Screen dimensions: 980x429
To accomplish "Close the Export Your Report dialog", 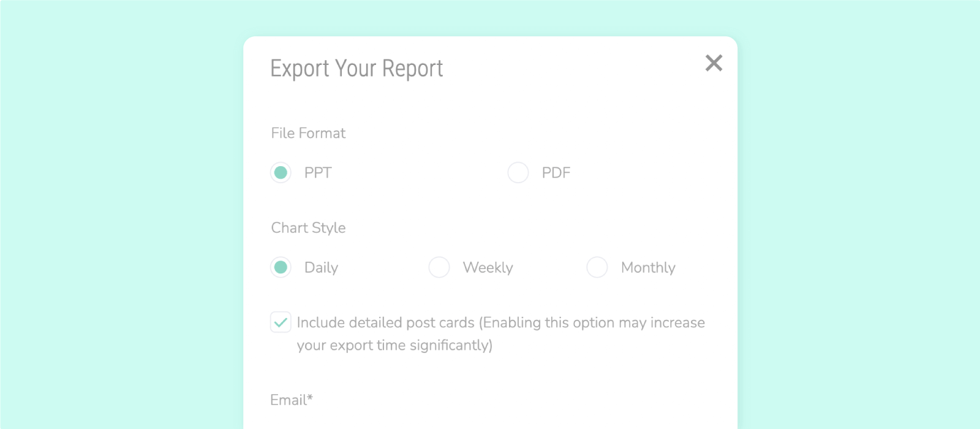I will pyautogui.click(x=714, y=63).
